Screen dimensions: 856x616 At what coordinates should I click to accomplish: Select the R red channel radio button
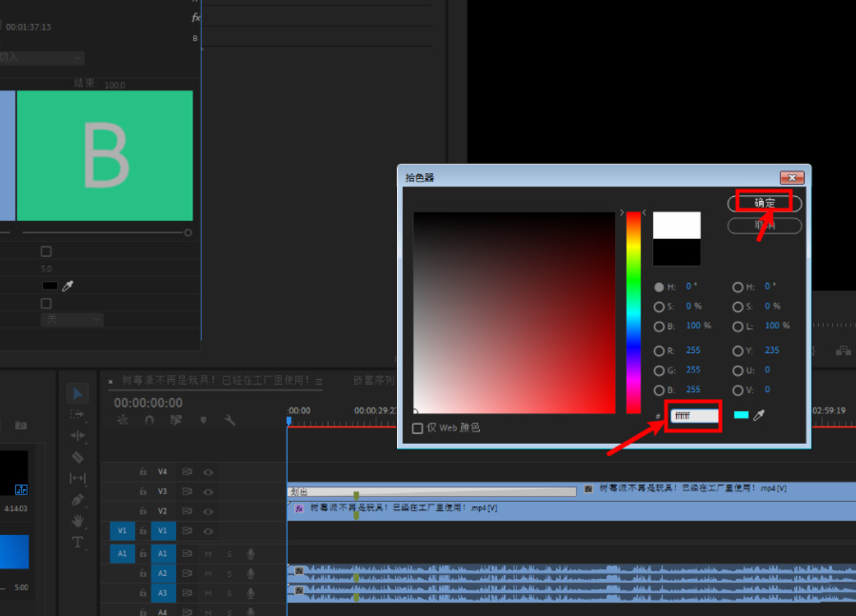(x=659, y=350)
